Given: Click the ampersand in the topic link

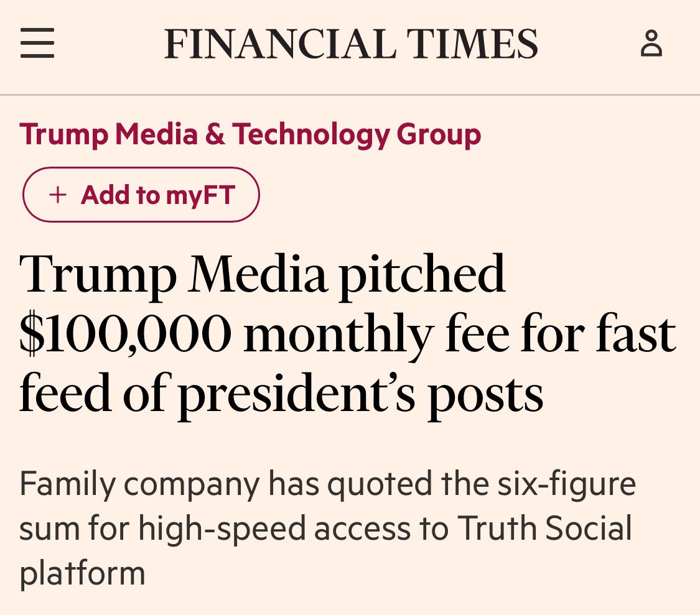Looking at the screenshot, I should [215, 134].
